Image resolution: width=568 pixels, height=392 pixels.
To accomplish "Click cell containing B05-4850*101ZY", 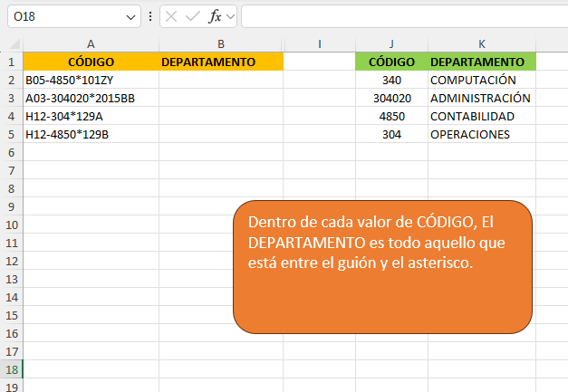I will 91,80.
